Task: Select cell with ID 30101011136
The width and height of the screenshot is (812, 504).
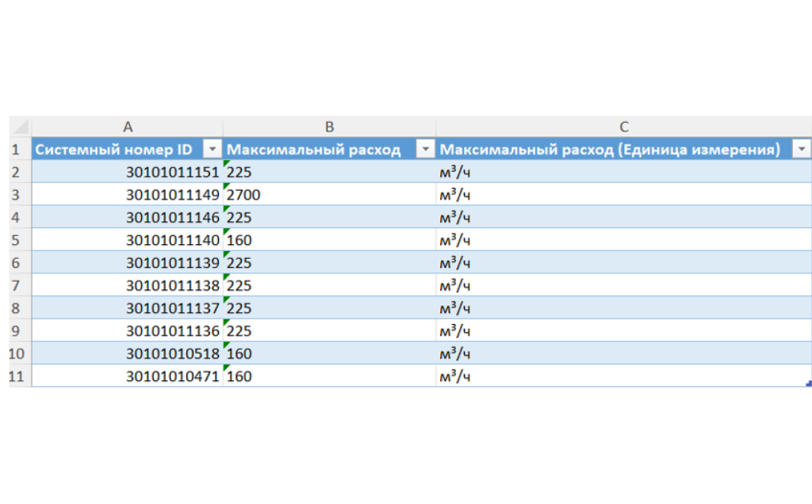Action: (x=128, y=331)
